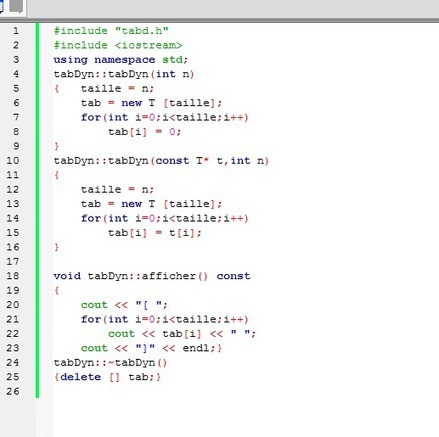Click the opening brace on line 19
Image resolution: width=439 pixels, height=437 pixels.
(x=57, y=290)
